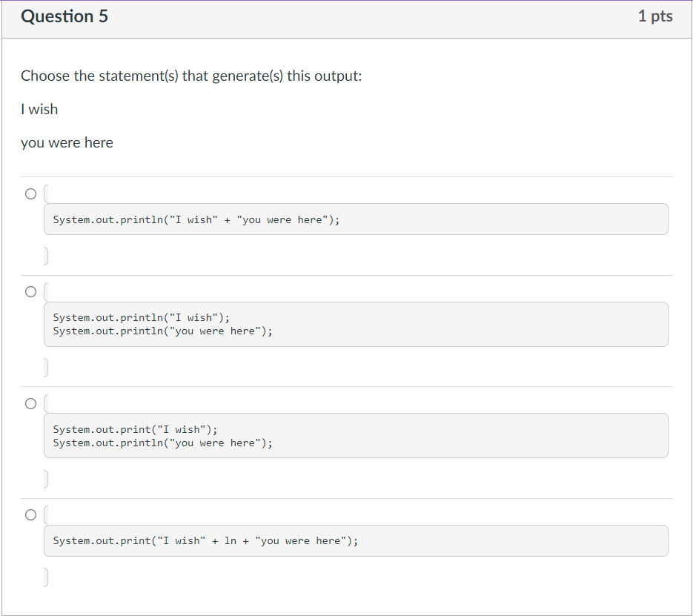Click the closing bracket marker below second answer's code

pyautogui.click(x=46, y=367)
